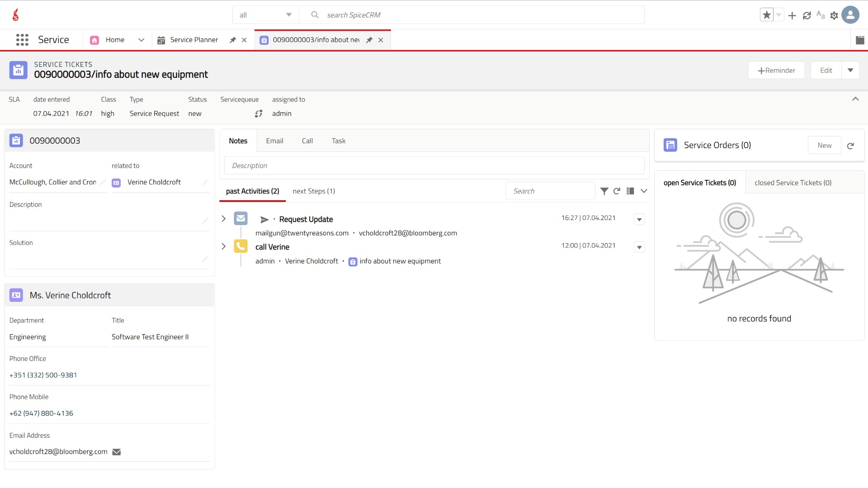The height and width of the screenshot is (488, 868).
Task: Select the past Activities (2) tab
Action: pyautogui.click(x=253, y=191)
